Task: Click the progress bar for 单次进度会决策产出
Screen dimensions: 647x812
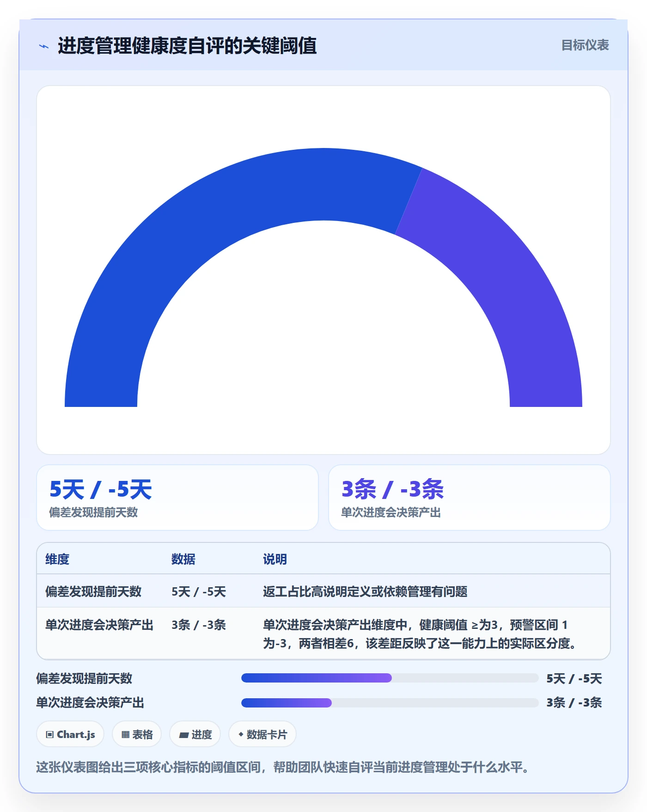Action: [390, 703]
